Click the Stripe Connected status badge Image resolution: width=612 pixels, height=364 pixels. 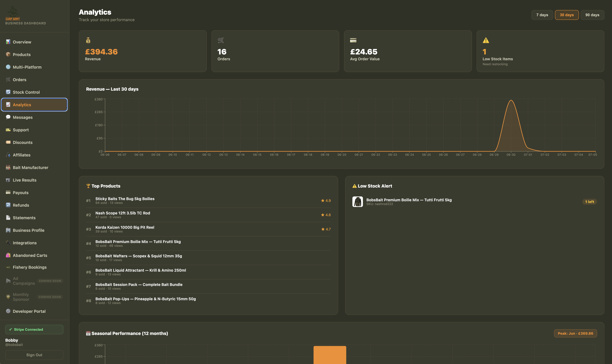point(34,329)
